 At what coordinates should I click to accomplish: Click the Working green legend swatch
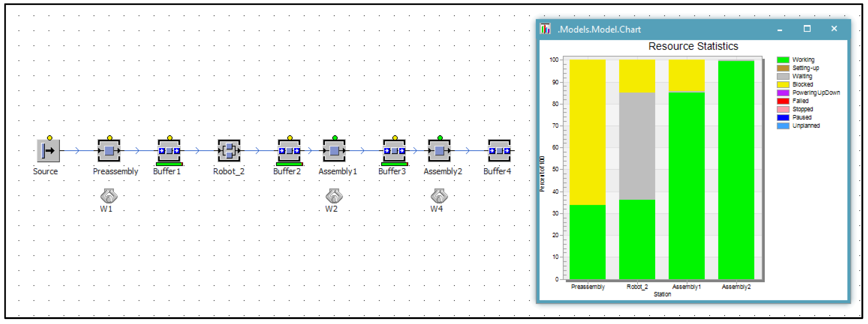(783, 60)
